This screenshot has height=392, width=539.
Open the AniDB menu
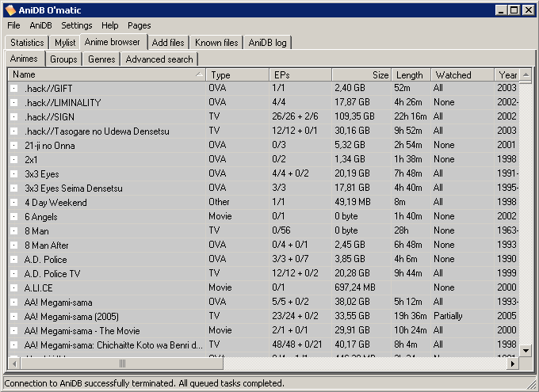pos(40,25)
